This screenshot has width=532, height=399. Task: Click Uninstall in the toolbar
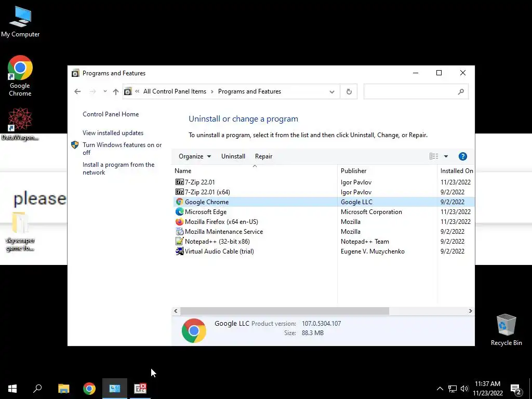(x=233, y=156)
